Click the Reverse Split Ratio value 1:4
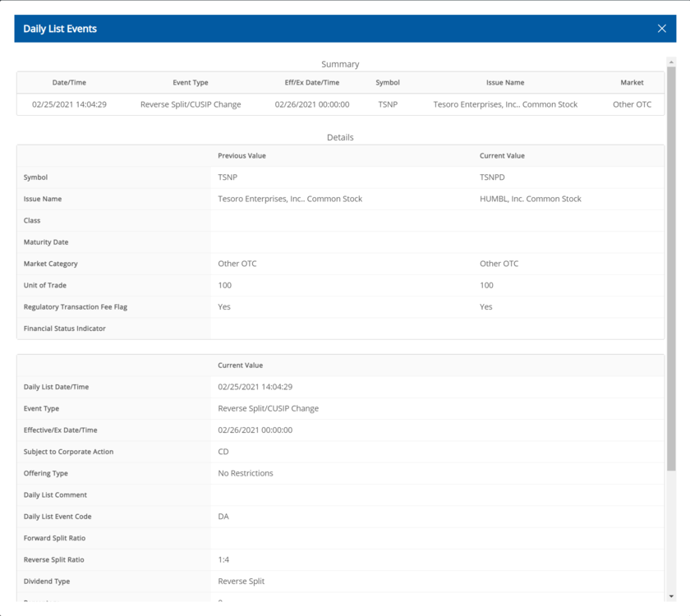This screenshot has width=690, height=616. (x=225, y=560)
